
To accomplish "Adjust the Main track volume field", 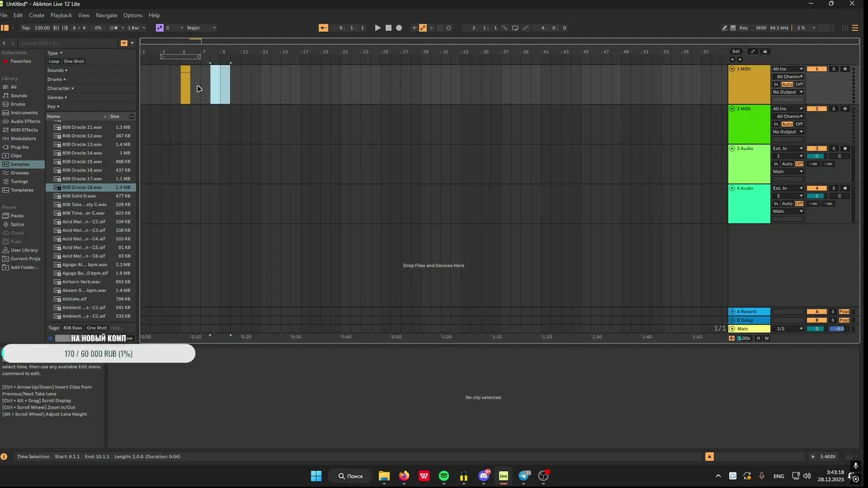I will click(816, 329).
